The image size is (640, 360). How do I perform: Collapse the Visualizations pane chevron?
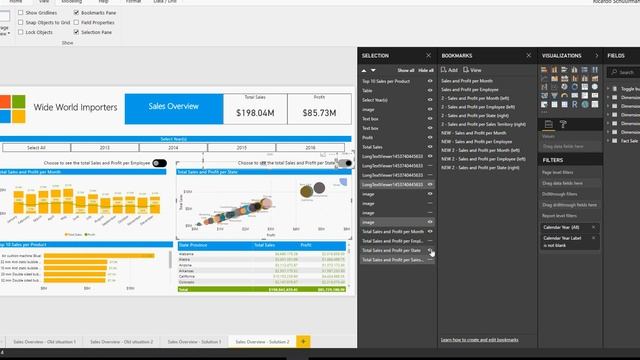point(597,56)
